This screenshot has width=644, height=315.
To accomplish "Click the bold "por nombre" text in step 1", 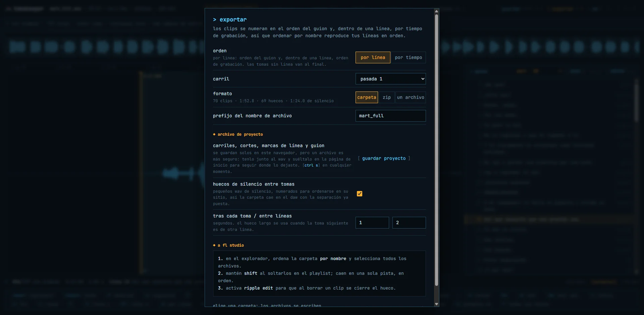I will pos(333,259).
